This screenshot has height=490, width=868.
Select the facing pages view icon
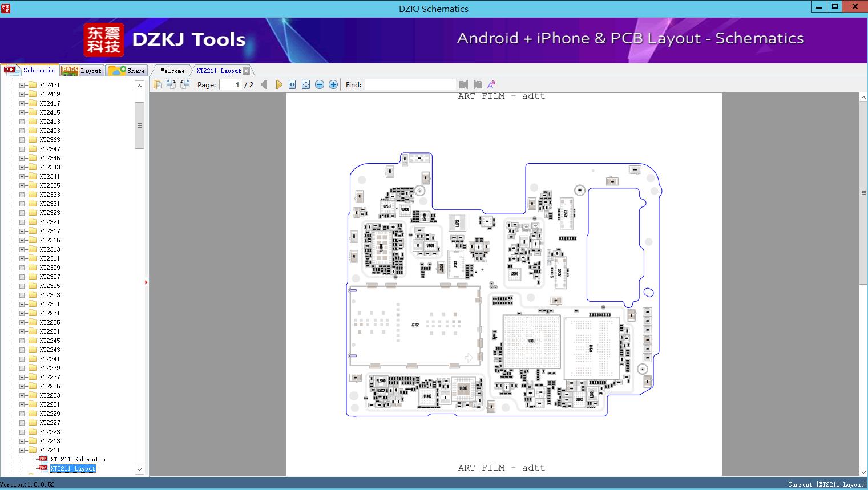point(171,84)
